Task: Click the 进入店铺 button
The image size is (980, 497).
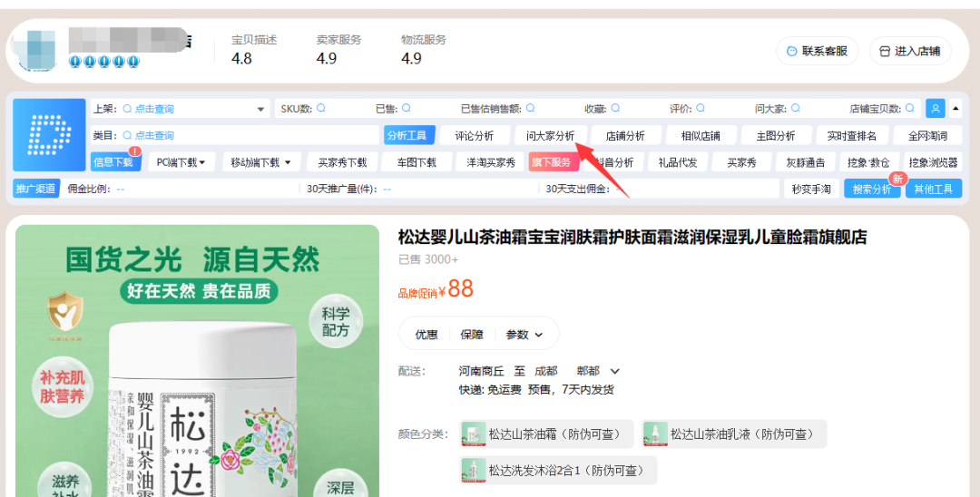Action: click(x=911, y=51)
